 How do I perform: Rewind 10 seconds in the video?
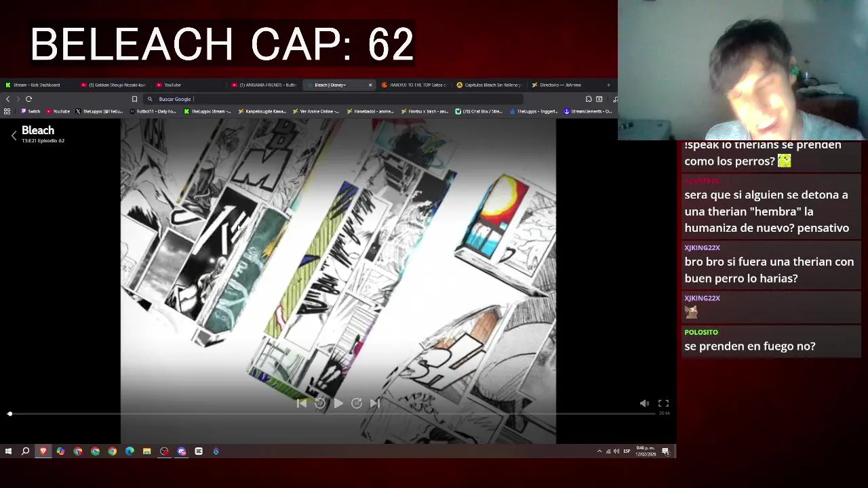320,403
